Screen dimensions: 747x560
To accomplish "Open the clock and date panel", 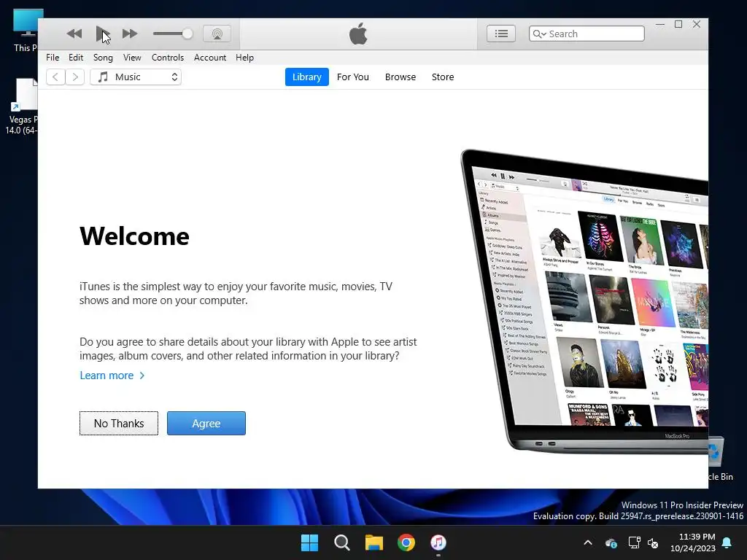I will coord(693,542).
